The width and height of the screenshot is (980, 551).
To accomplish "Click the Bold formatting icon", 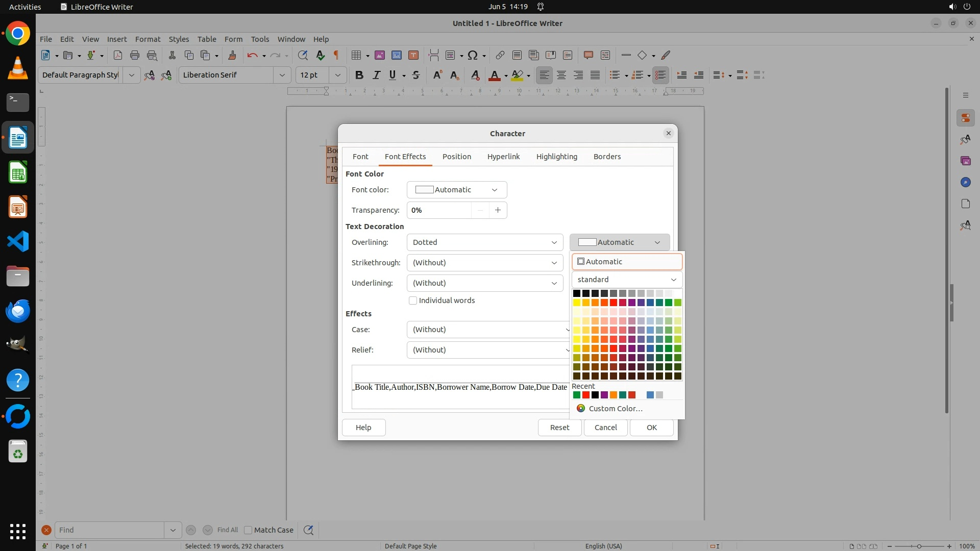I will click(x=359, y=75).
